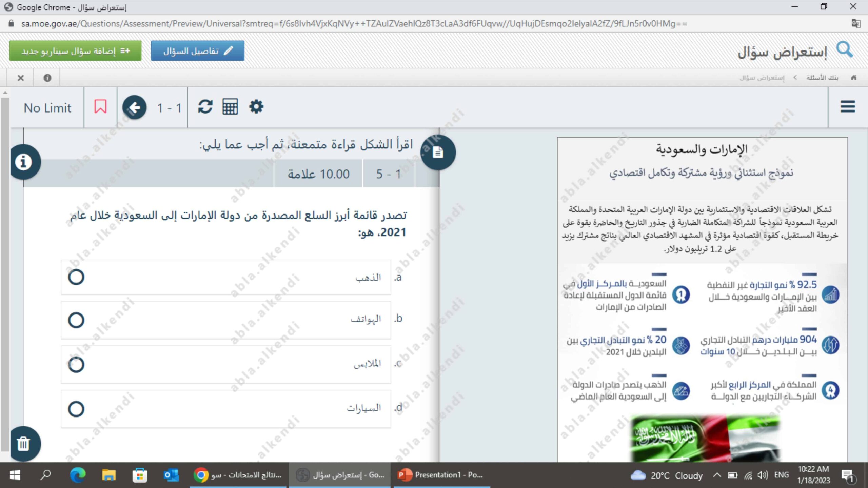The height and width of the screenshot is (488, 868).
Task: Click the translate page icon in address bar
Action: click(x=856, y=24)
